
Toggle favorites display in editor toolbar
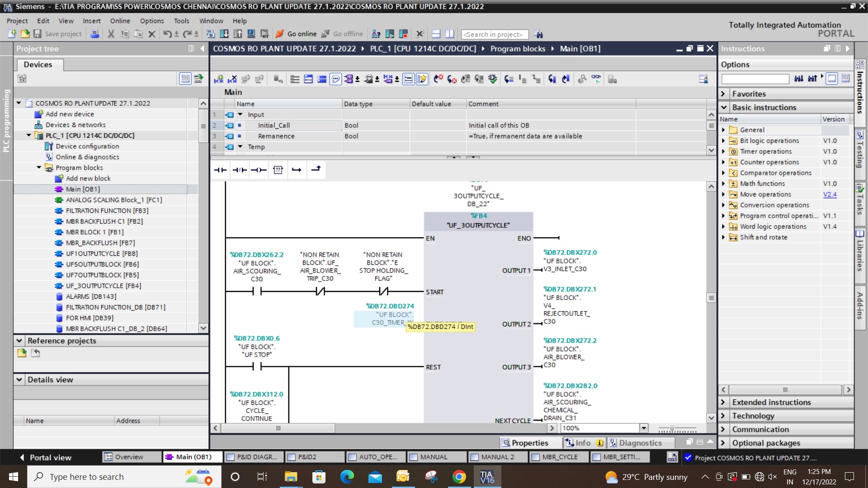[x=421, y=79]
